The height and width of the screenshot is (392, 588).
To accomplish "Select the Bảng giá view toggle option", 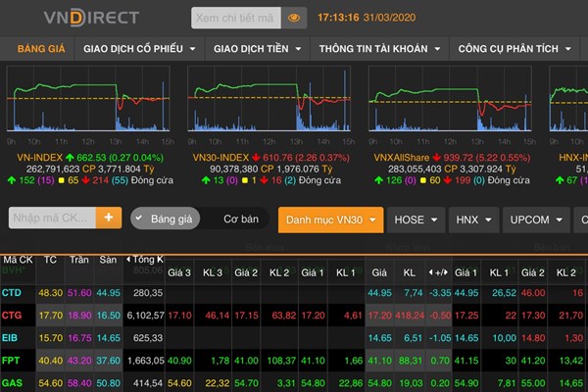I will point(172,219).
